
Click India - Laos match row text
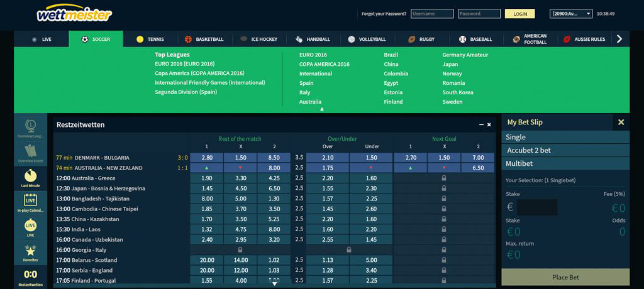[86, 229]
